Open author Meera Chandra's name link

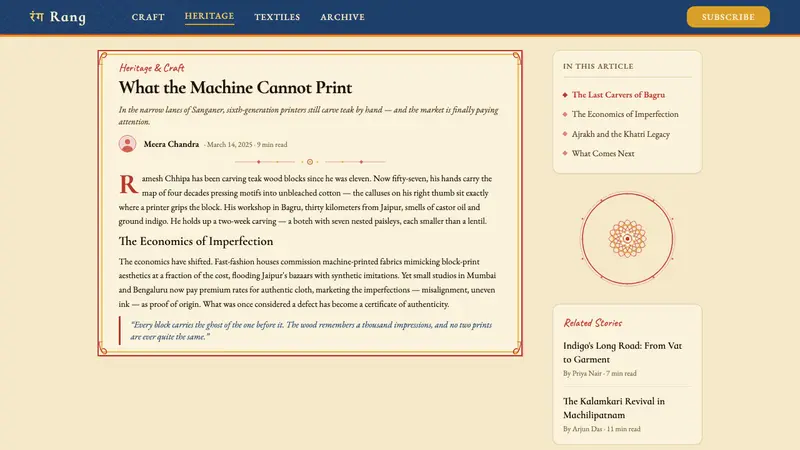pyautogui.click(x=171, y=144)
